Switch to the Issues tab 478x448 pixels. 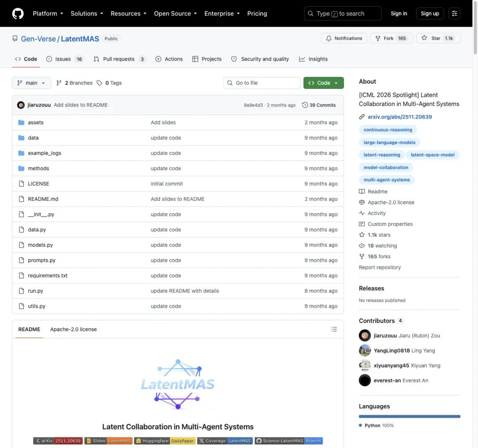coord(64,59)
